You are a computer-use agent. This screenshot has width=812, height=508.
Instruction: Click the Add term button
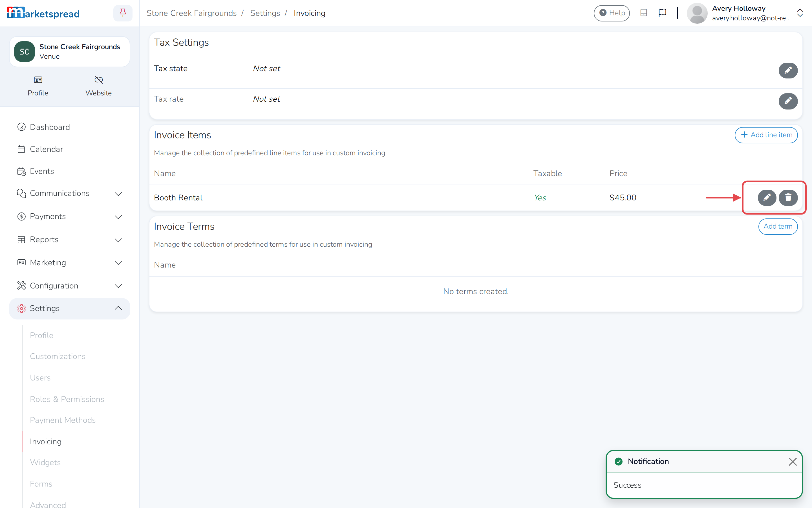[778, 226]
